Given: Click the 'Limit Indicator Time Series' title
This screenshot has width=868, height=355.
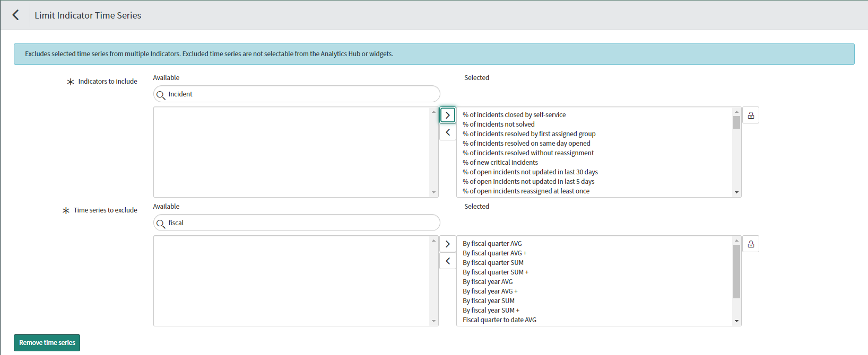Looking at the screenshot, I should click(88, 15).
